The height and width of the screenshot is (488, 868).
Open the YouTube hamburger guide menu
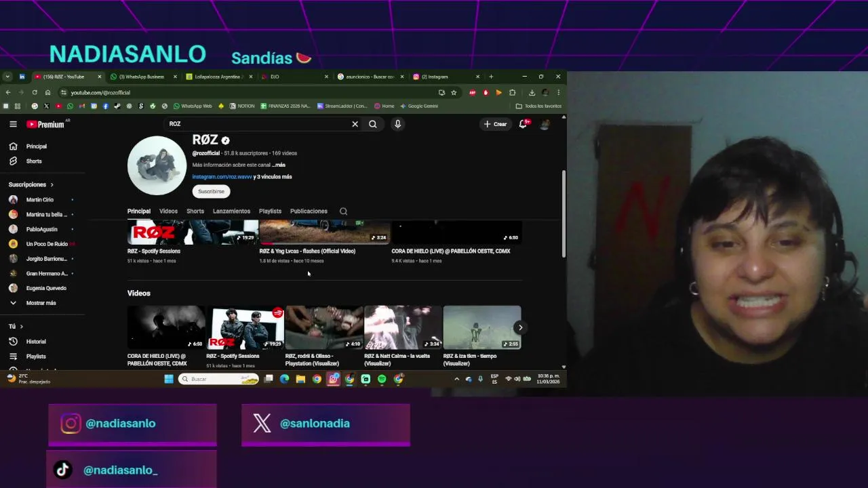(13, 124)
